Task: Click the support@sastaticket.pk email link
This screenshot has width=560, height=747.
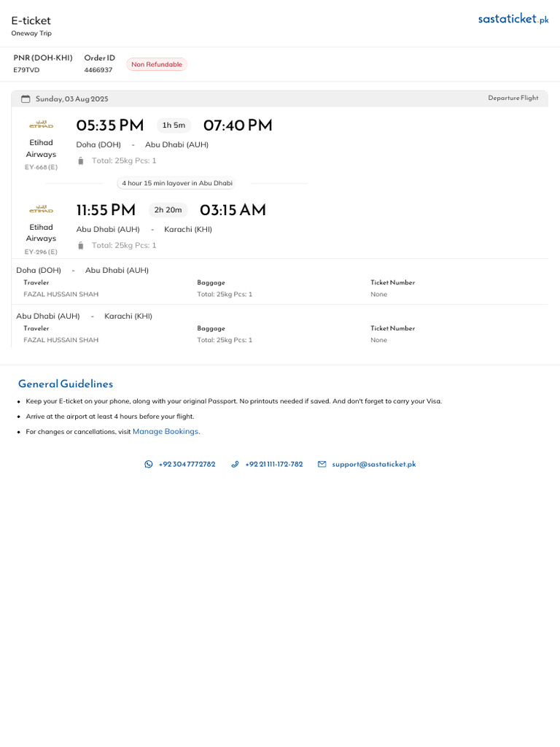Action: tap(373, 464)
